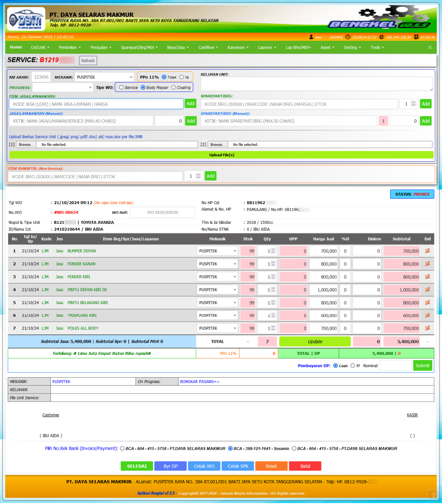Click the logout icon beside session timer
The height and width of the screenshot is (504, 442).
click(x=416, y=37)
